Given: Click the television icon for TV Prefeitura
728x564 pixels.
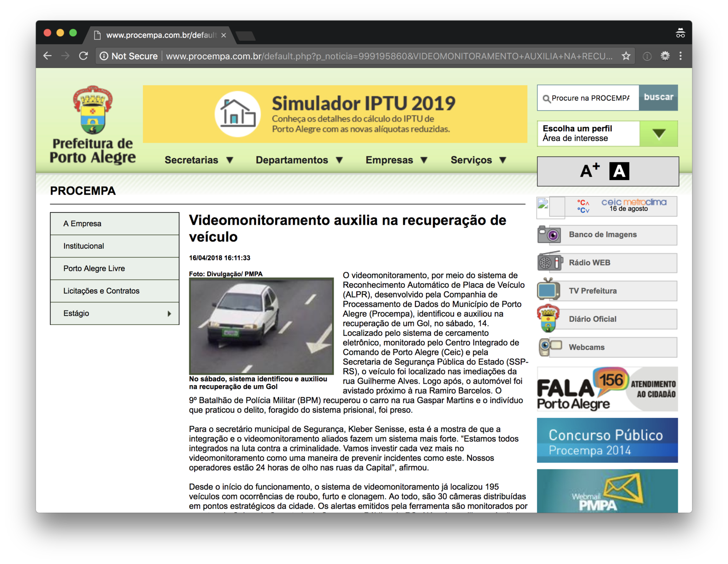Looking at the screenshot, I should pos(548,290).
